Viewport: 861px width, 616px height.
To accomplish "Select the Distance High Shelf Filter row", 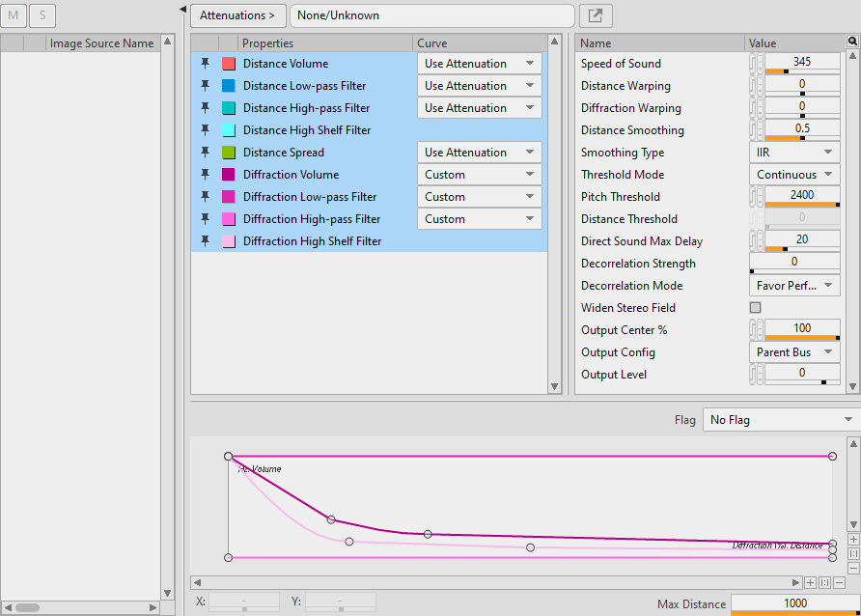I will pyautogui.click(x=307, y=130).
